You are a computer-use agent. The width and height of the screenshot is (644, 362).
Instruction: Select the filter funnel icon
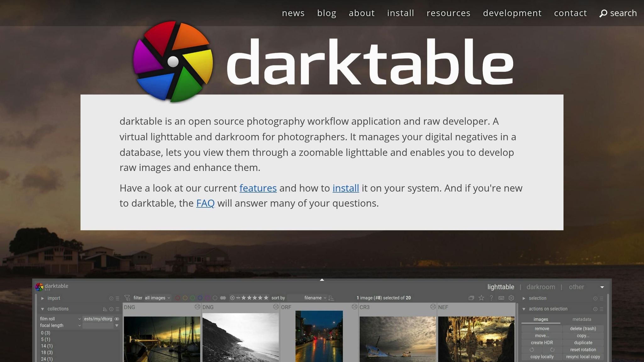[127, 298]
